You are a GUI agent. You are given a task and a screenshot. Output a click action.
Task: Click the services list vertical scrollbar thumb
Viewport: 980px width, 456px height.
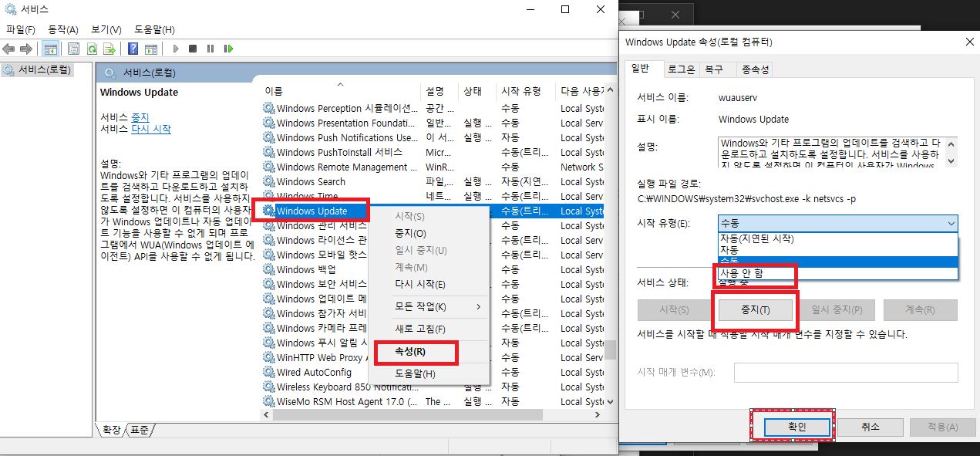click(x=610, y=350)
